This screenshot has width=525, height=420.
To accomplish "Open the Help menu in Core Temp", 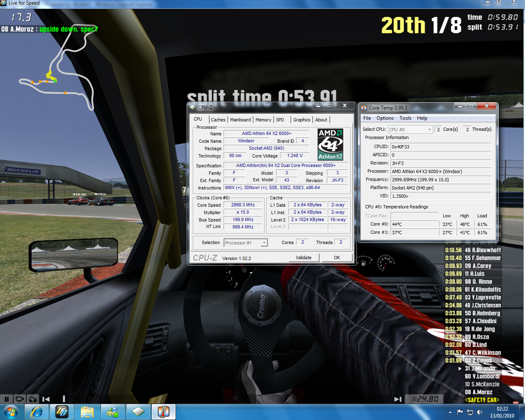I will 422,118.
